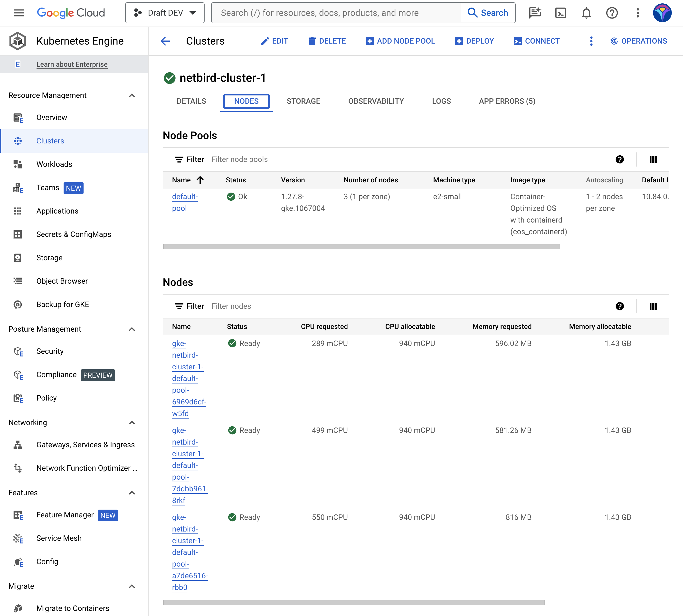Collapse the Networking section
The image size is (683, 616).
[x=132, y=423]
